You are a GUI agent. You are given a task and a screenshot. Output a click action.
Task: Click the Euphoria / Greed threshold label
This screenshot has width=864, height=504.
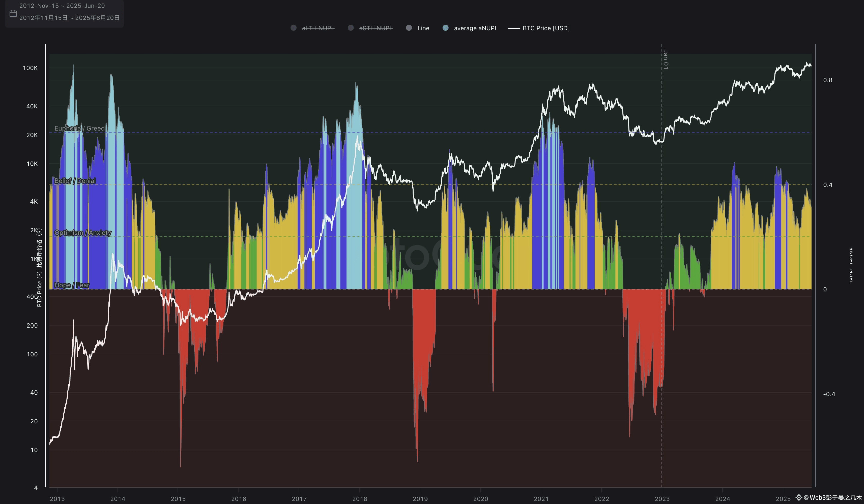[79, 128]
